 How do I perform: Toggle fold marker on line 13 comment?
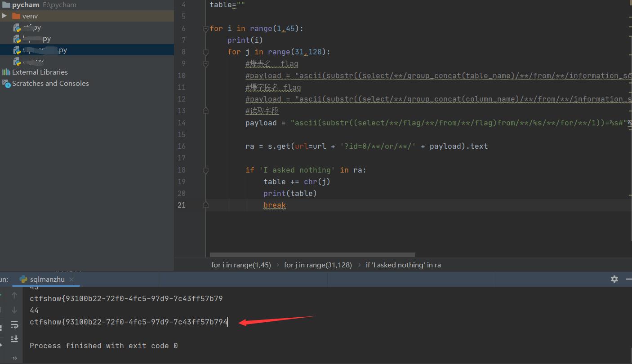pos(206,111)
